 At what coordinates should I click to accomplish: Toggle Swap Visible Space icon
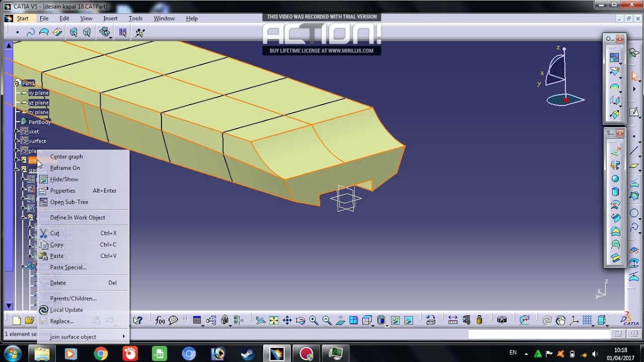(x=408, y=320)
